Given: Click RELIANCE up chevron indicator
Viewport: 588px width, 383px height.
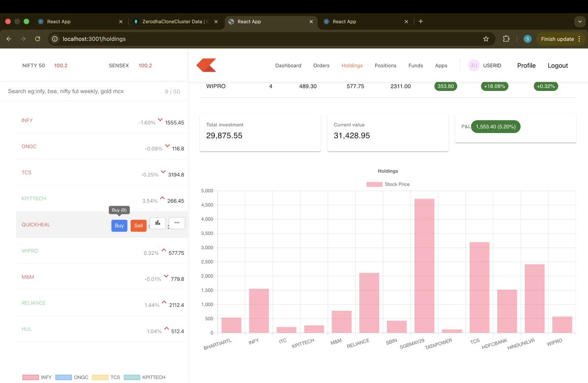Looking at the screenshot, I should (x=164, y=302).
